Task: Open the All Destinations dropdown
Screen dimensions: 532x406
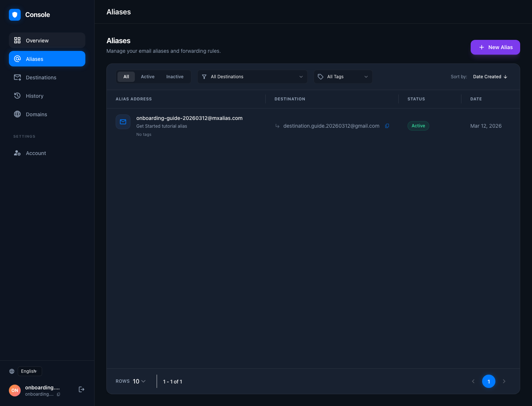Action: click(x=252, y=76)
